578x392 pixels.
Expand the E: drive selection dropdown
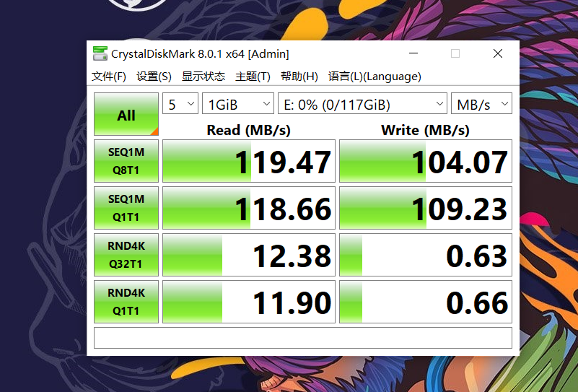pyautogui.click(x=362, y=104)
